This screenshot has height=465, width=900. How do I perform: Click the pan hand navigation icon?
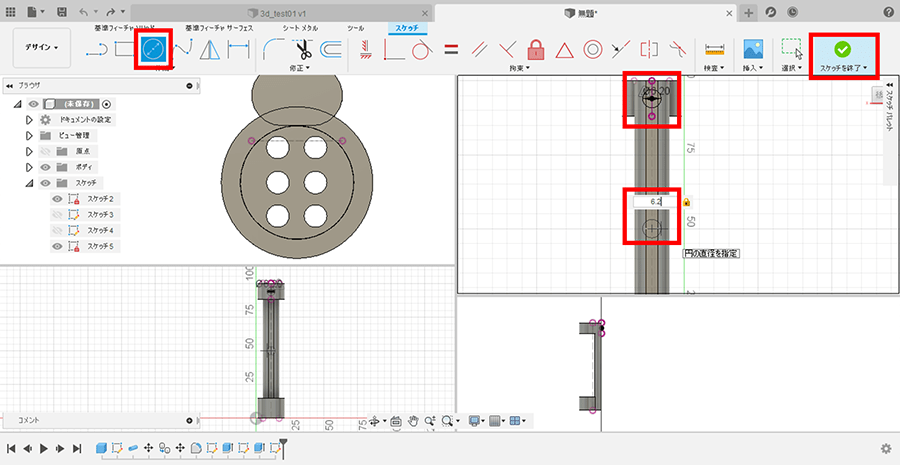coord(412,421)
